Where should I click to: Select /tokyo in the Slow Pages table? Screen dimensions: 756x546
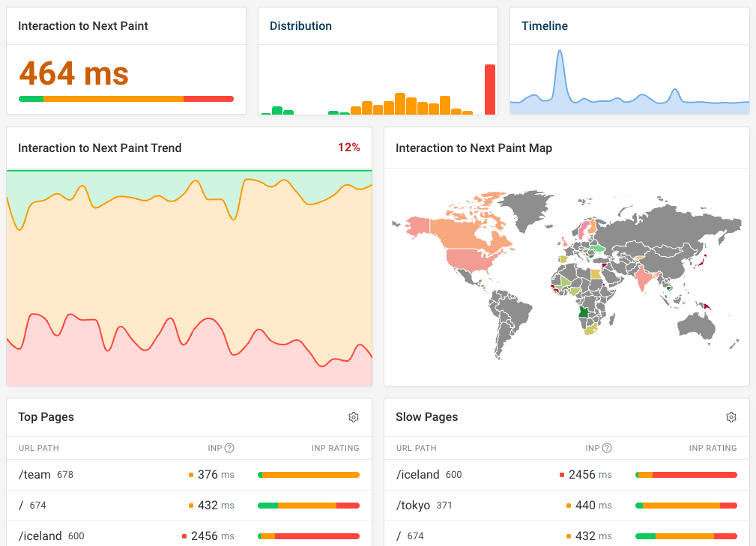(x=414, y=505)
